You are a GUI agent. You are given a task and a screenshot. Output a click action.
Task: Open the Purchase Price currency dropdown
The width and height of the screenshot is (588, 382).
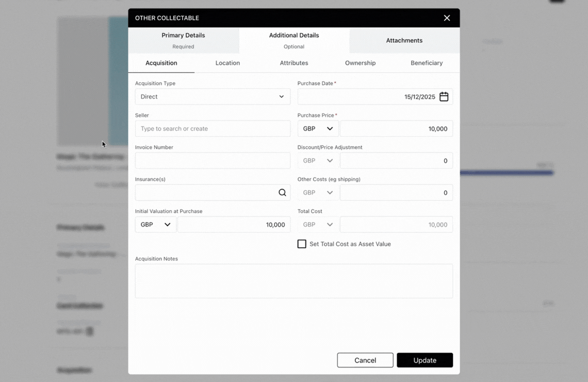[318, 129]
